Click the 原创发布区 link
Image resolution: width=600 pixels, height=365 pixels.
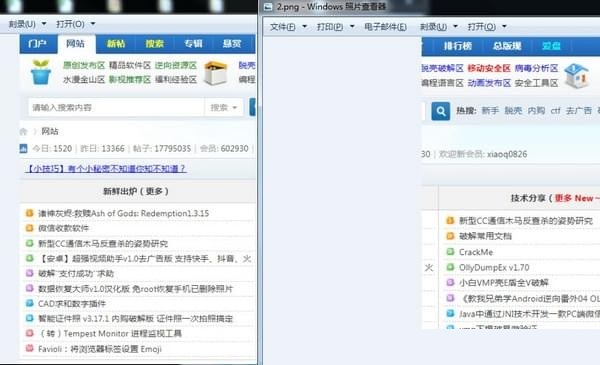point(84,65)
